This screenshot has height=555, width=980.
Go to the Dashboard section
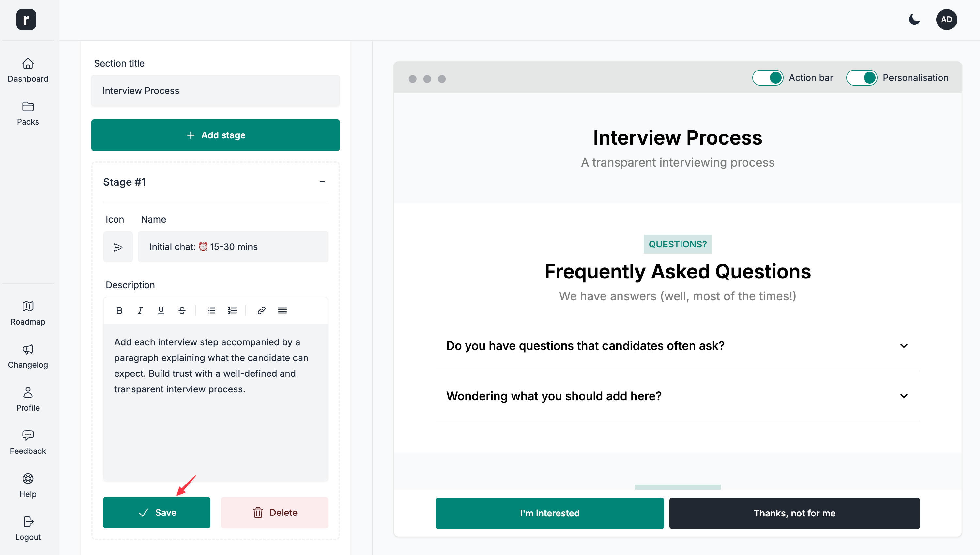[27, 71]
